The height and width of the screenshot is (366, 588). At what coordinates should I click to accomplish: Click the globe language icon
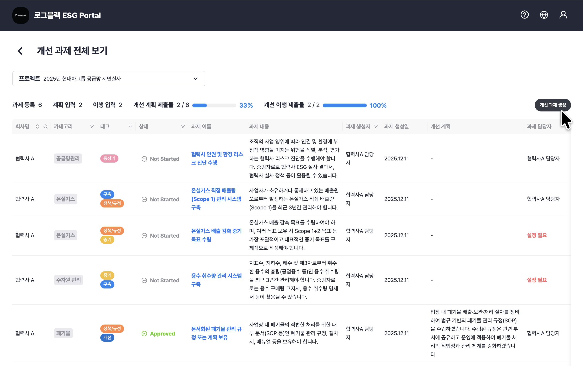click(544, 15)
